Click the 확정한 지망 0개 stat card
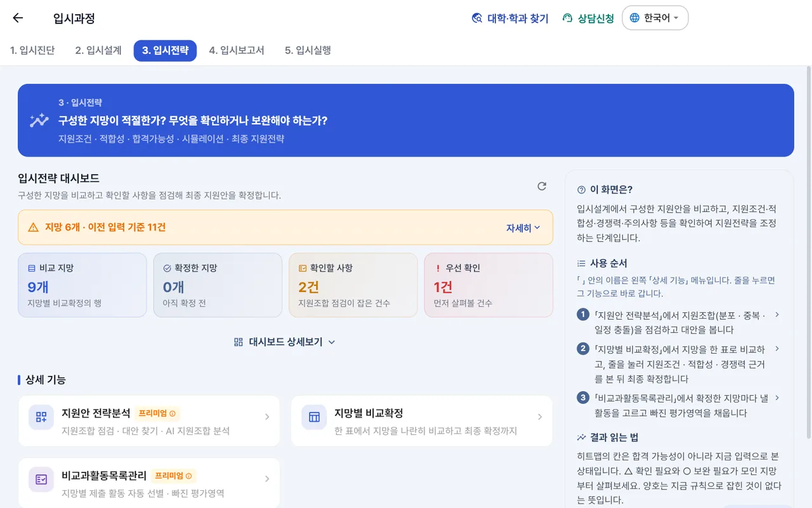812x508 pixels. click(218, 285)
